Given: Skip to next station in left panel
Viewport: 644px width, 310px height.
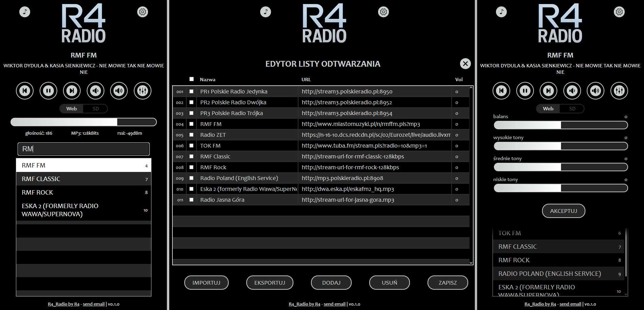Looking at the screenshot, I should click(x=72, y=91).
